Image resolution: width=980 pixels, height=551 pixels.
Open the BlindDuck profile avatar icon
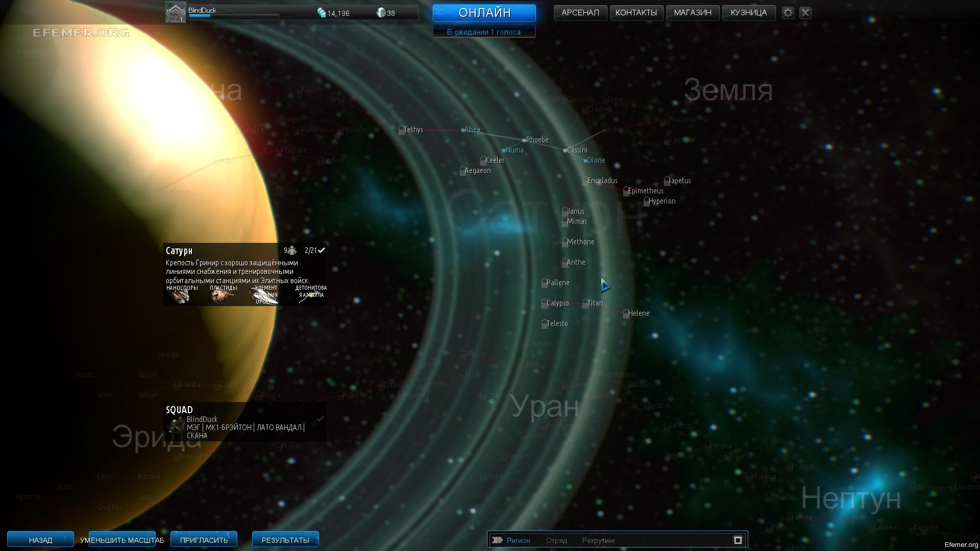pos(175,13)
